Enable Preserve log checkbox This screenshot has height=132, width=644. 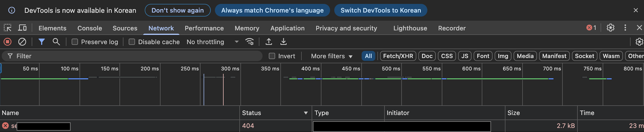pyautogui.click(x=75, y=42)
